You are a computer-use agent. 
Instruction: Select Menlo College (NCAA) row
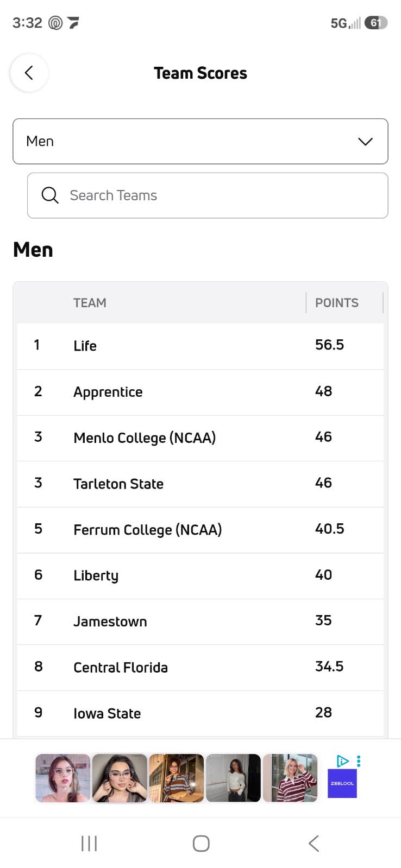point(200,438)
